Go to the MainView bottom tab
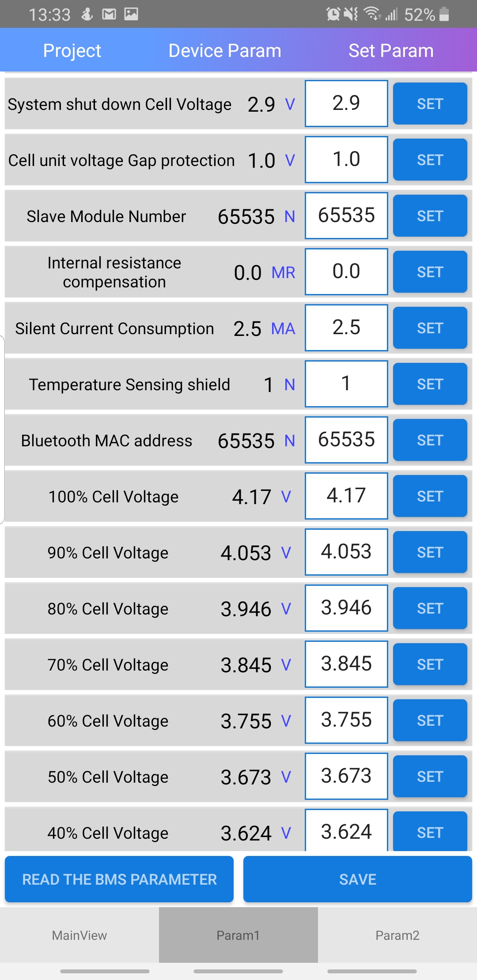 pos(79,935)
